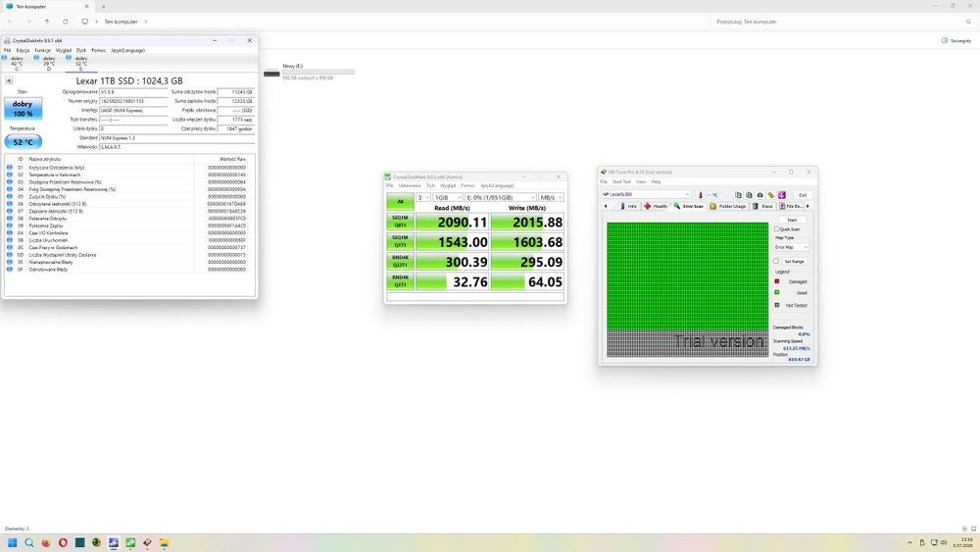The height and width of the screenshot is (552, 980).
Task: Go up one level in File Explorer
Action: pos(47,22)
